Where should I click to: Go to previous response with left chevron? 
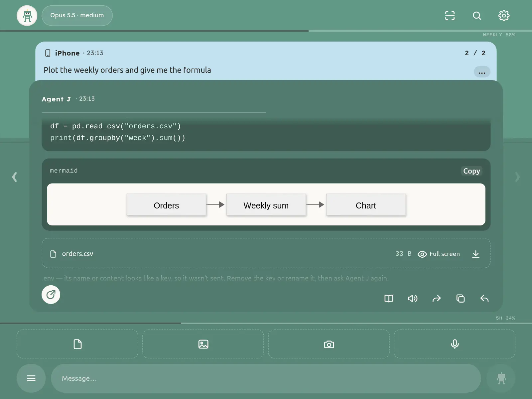15,177
